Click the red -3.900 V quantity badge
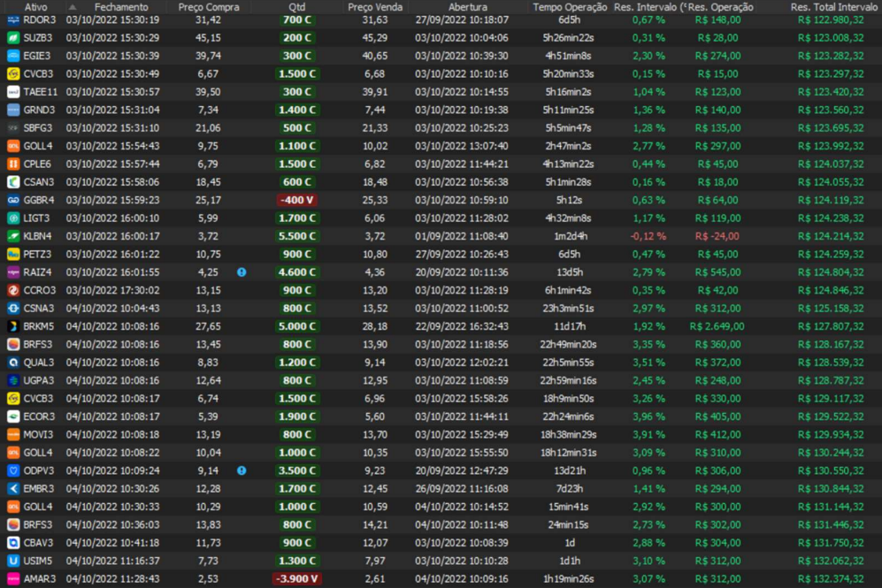This screenshot has width=882, height=588. [x=297, y=579]
